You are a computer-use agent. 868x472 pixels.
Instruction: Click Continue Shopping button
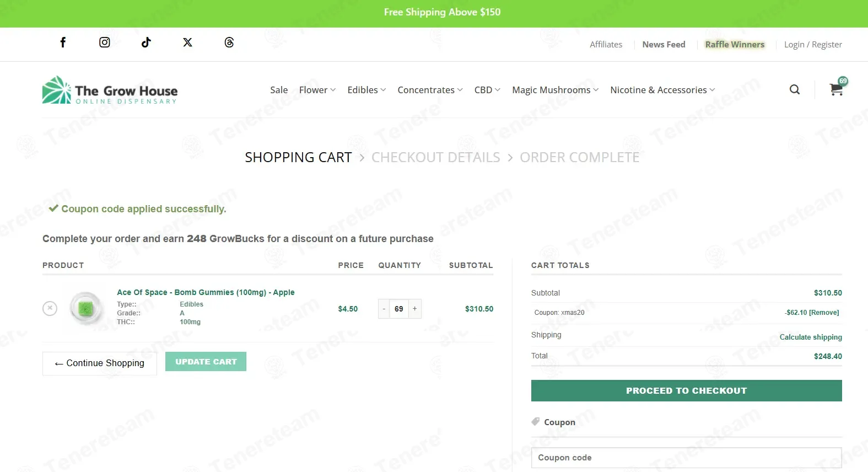pos(100,363)
